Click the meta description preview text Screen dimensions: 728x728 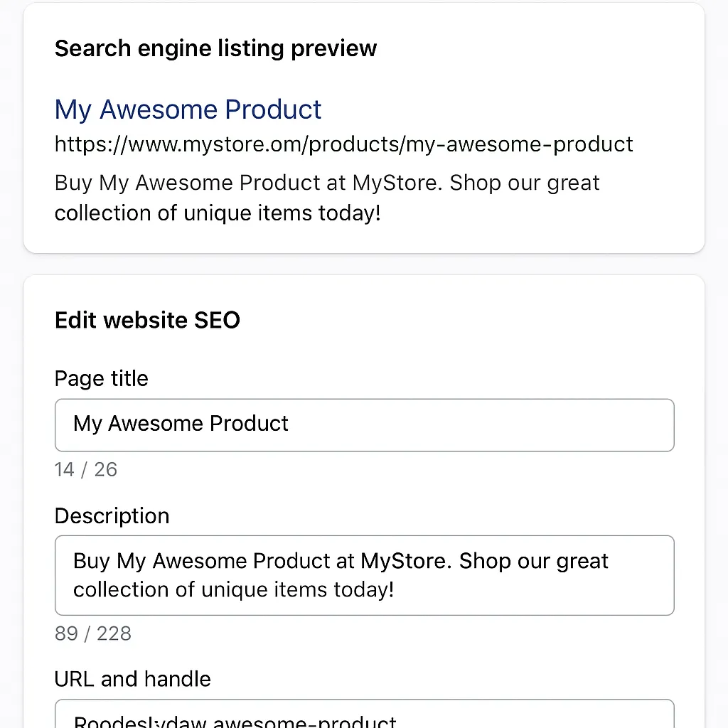coord(326,197)
